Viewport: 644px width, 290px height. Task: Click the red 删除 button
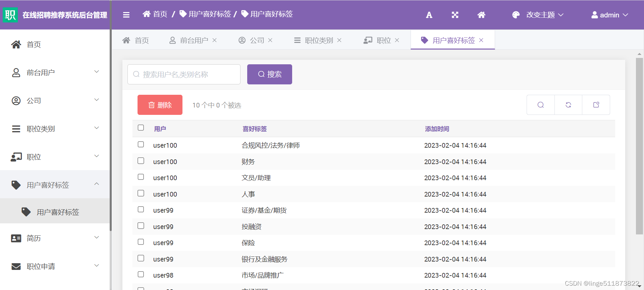pyautogui.click(x=160, y=105)
